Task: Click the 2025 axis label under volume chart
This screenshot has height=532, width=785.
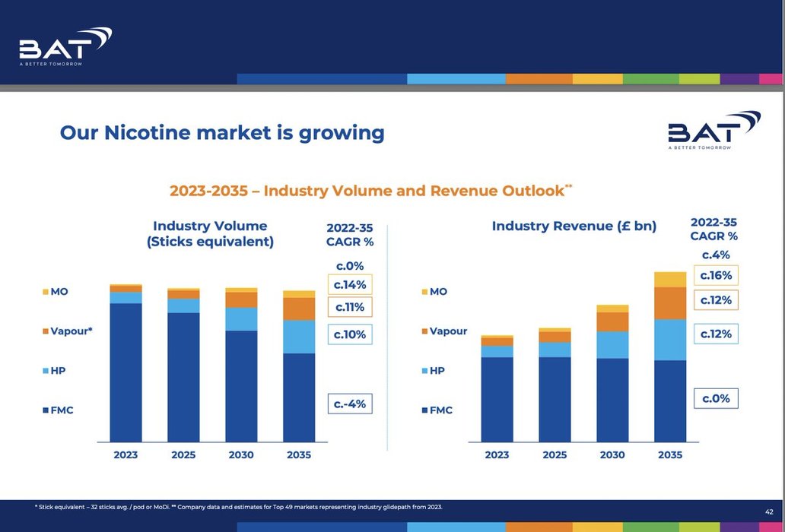Action: pyautogui.click(x=183, y=454)
